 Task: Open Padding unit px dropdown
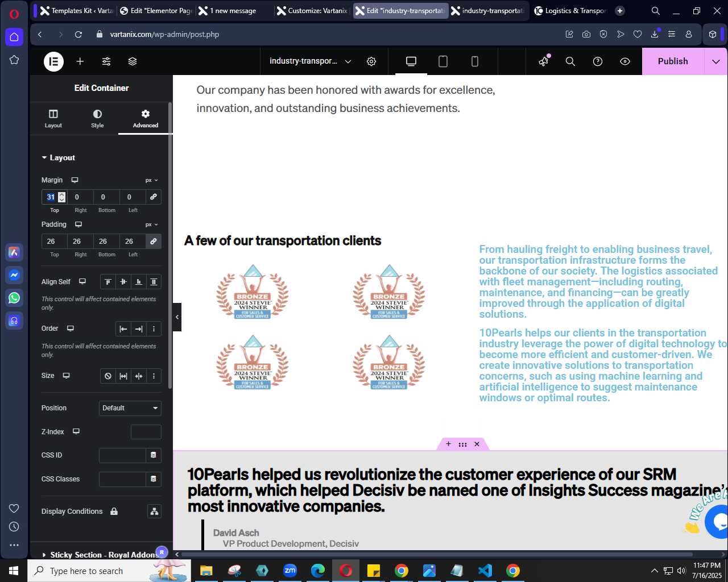(x=152, y=225)
